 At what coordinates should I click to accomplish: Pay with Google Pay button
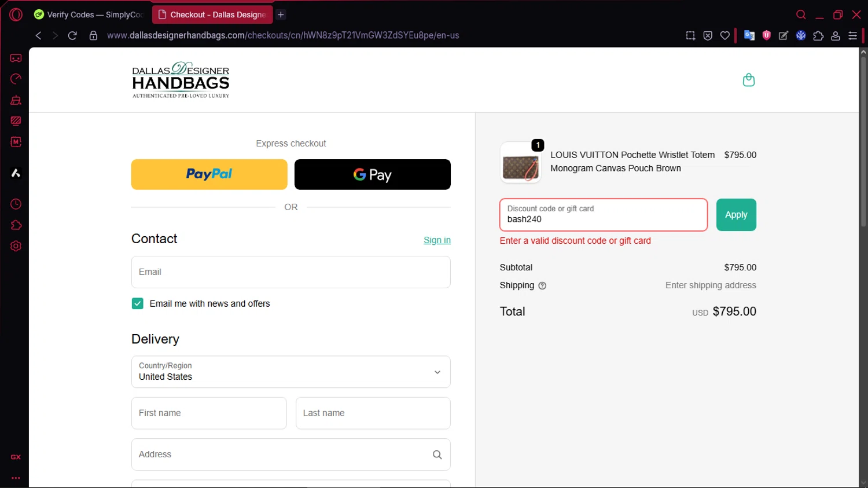click(373, 174)
